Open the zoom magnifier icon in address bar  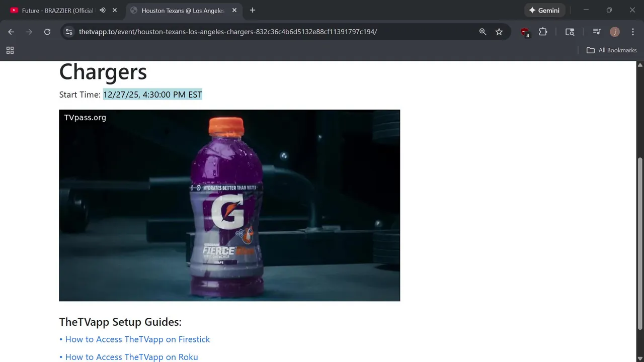[483, 32]
